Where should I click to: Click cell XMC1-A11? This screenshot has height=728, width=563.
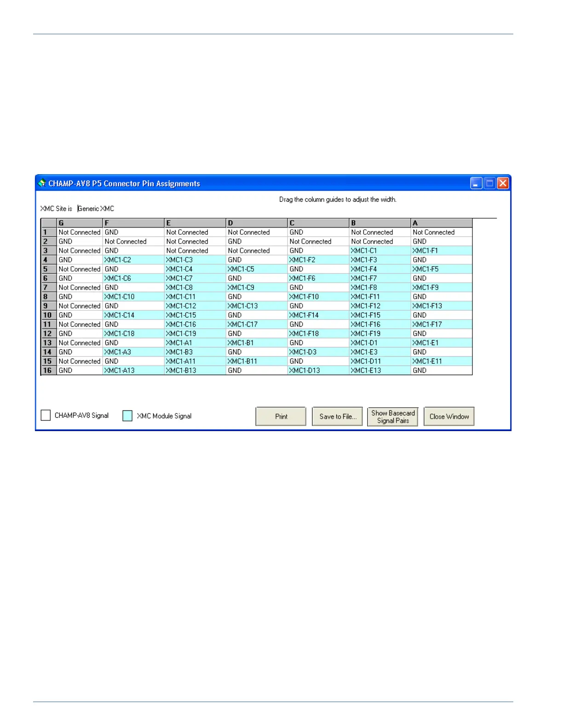click(x=195, y=361)
